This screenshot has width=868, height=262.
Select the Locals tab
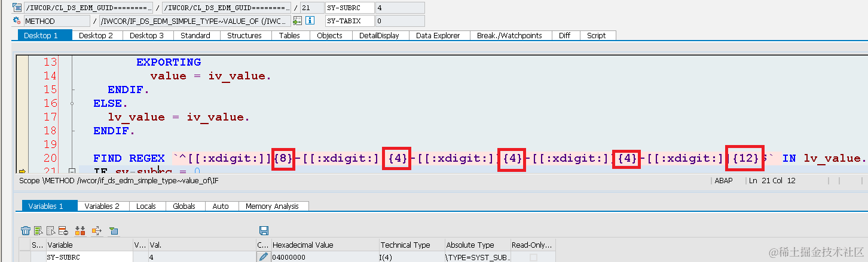click(146, 206)
